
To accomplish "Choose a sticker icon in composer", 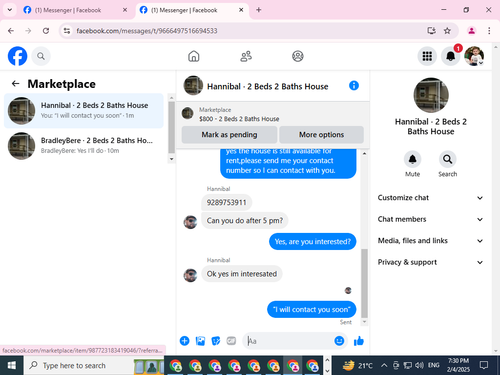I will click(x=216, y=341).
